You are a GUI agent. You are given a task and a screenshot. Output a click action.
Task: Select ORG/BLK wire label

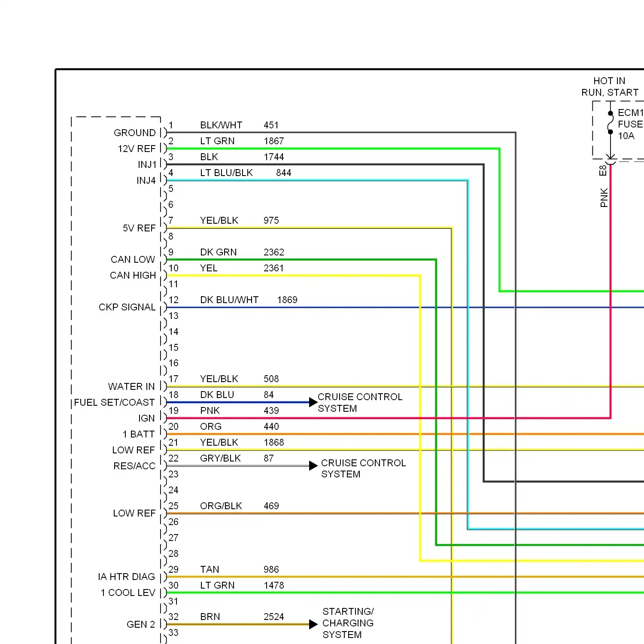(221, 506)
